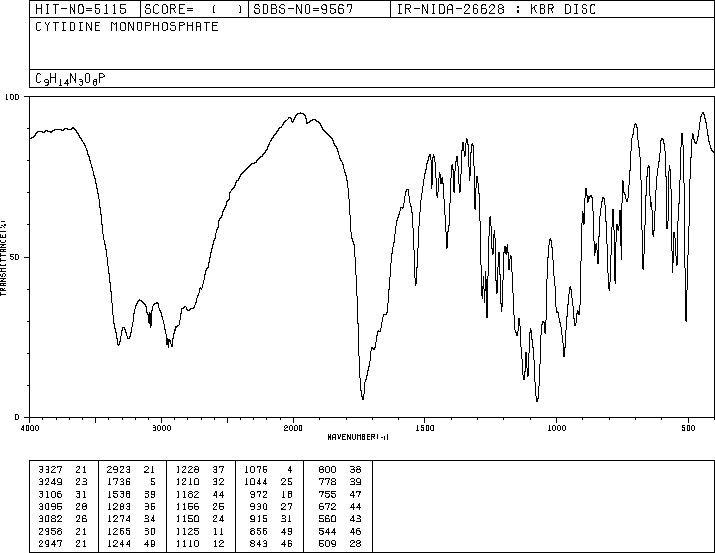Select peak table entry 3106
The image size is (715, 553).
click(51, 494)
